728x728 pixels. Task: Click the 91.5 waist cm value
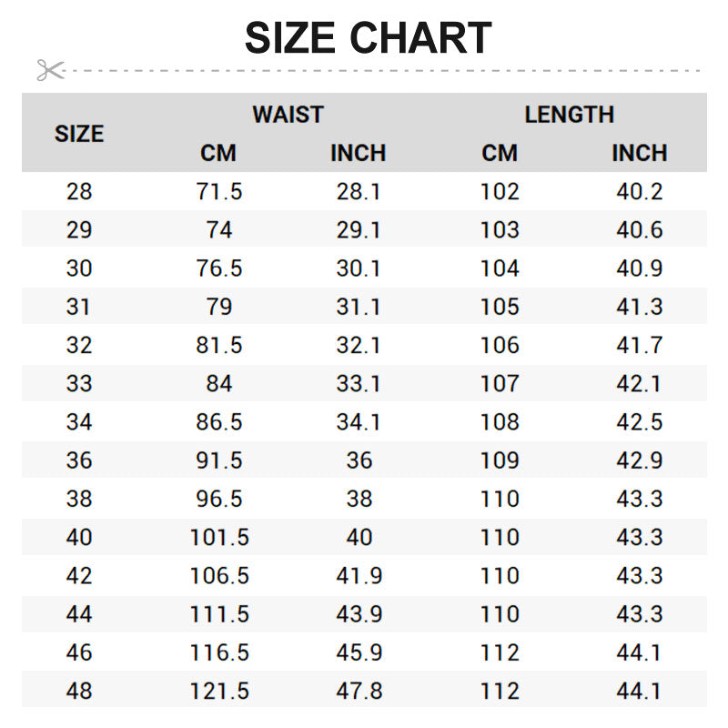219,460
